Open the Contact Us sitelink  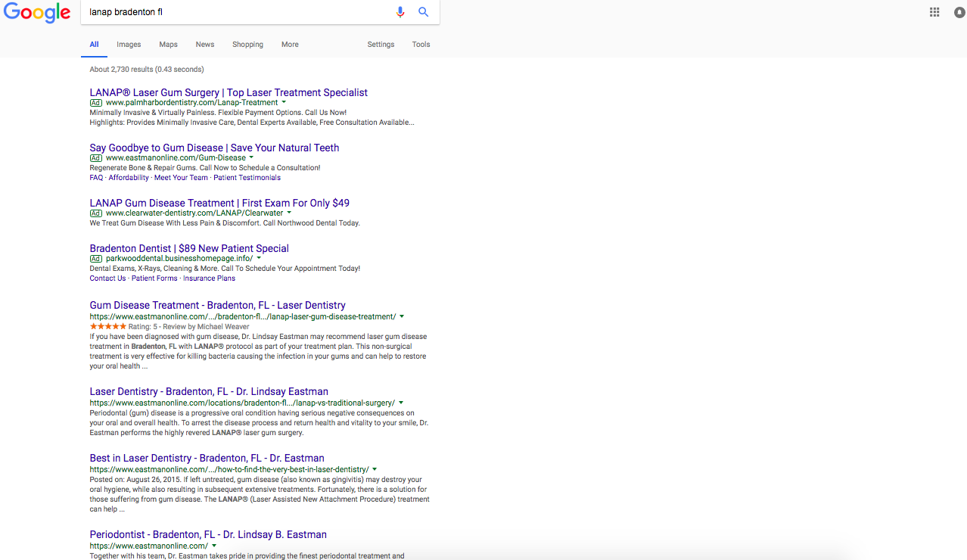[x=108, y=278]
